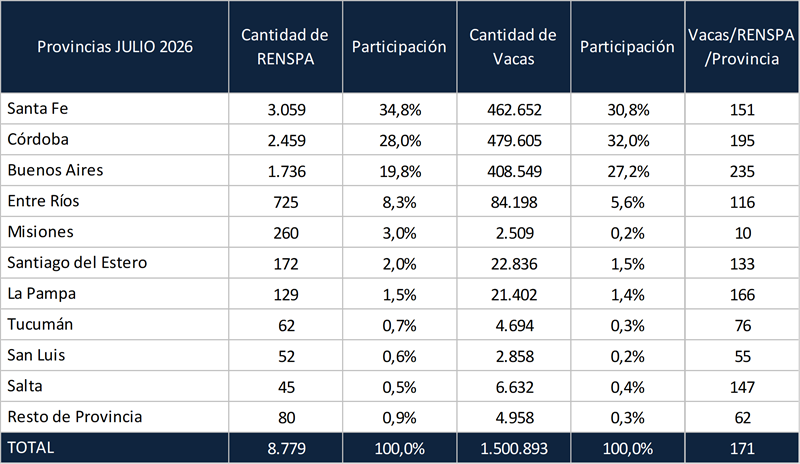Click the Cantidad de Vacas header

click(x=513, y=46)
